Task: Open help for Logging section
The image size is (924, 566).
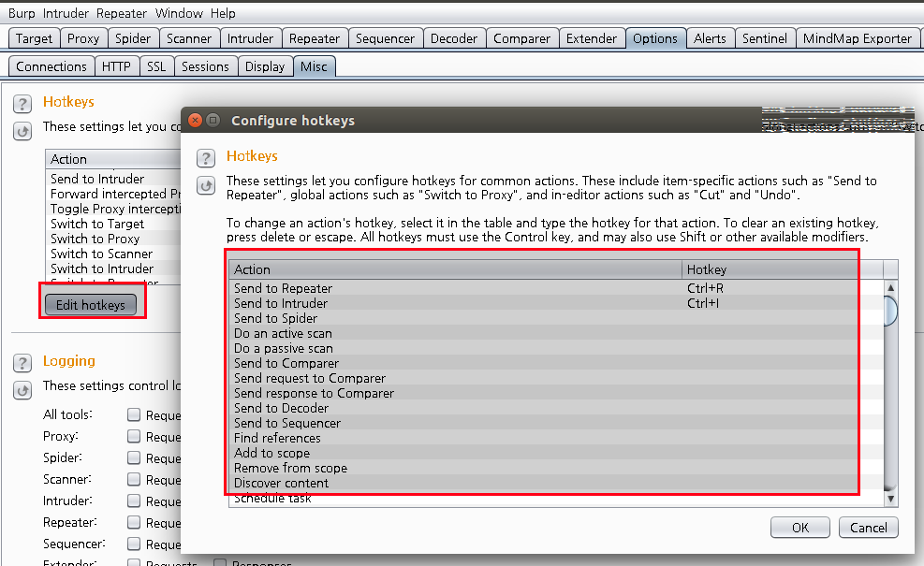Action: tap(22, 363)
